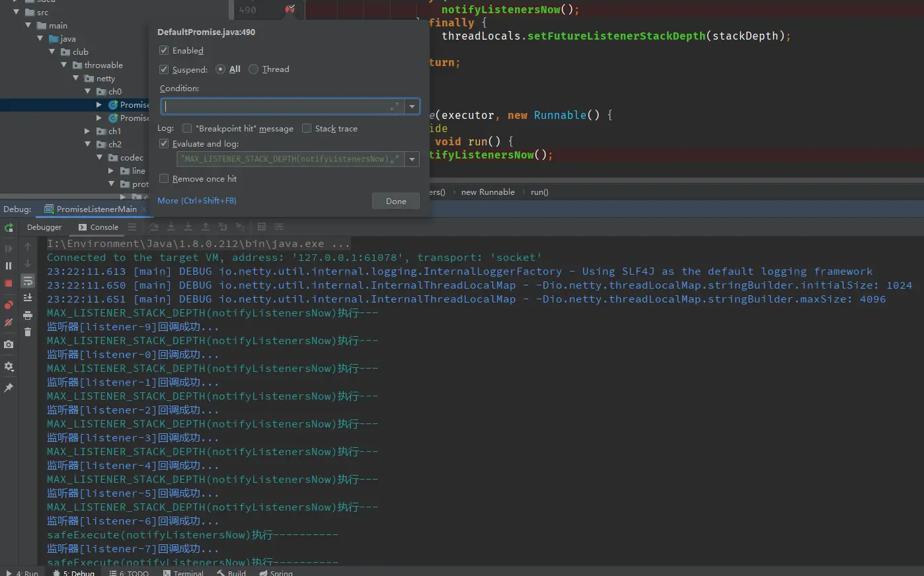The width and height of the screenshot is (924, 576).
Task: Open the Terminal tool window tab
Action: point(184,573)
